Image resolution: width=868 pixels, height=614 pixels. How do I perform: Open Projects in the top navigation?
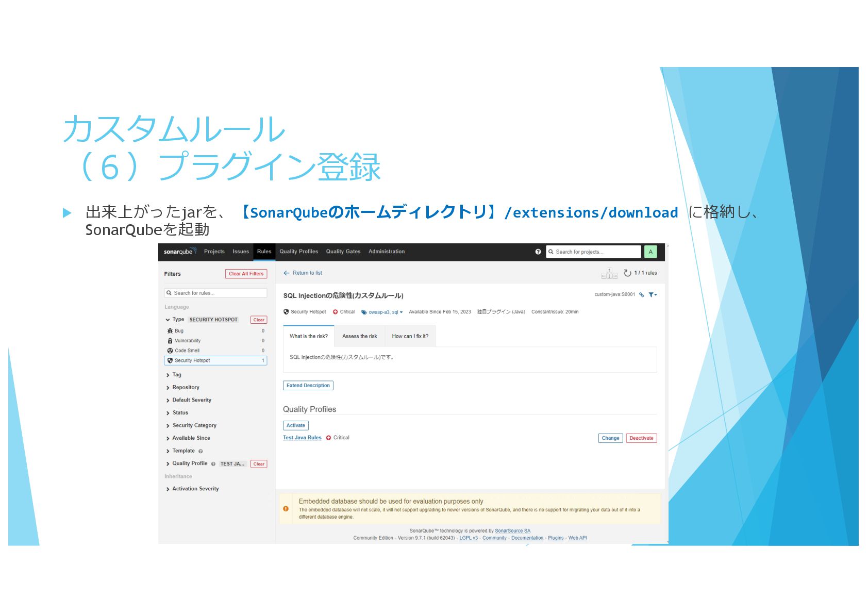(214, 252)
